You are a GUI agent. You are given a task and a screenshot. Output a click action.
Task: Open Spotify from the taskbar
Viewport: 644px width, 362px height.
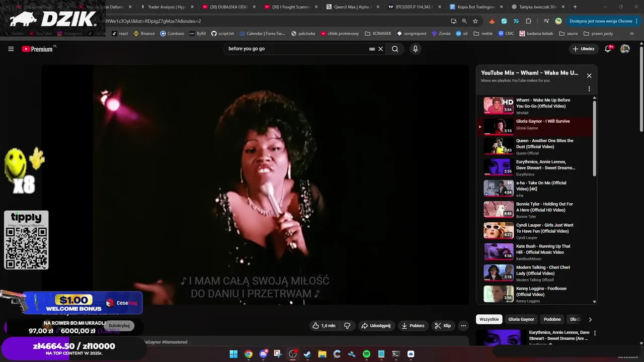366,354
